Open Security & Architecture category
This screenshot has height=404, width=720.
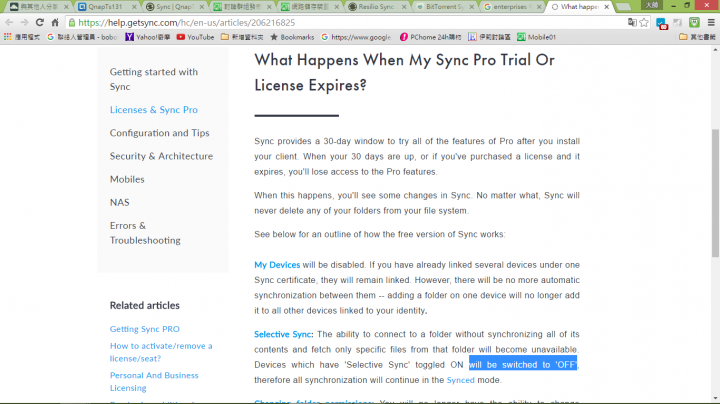pyautogui.click(x=161, y=156)
